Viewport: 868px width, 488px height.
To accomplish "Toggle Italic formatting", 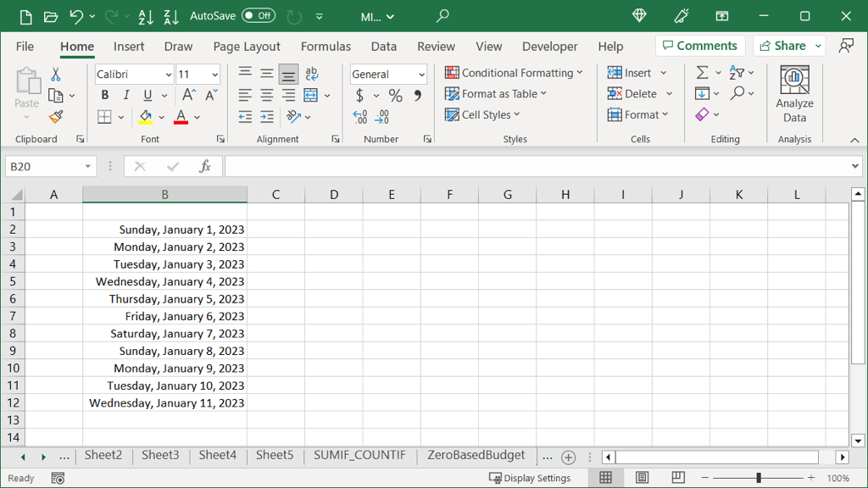I will tap(126, 95).
